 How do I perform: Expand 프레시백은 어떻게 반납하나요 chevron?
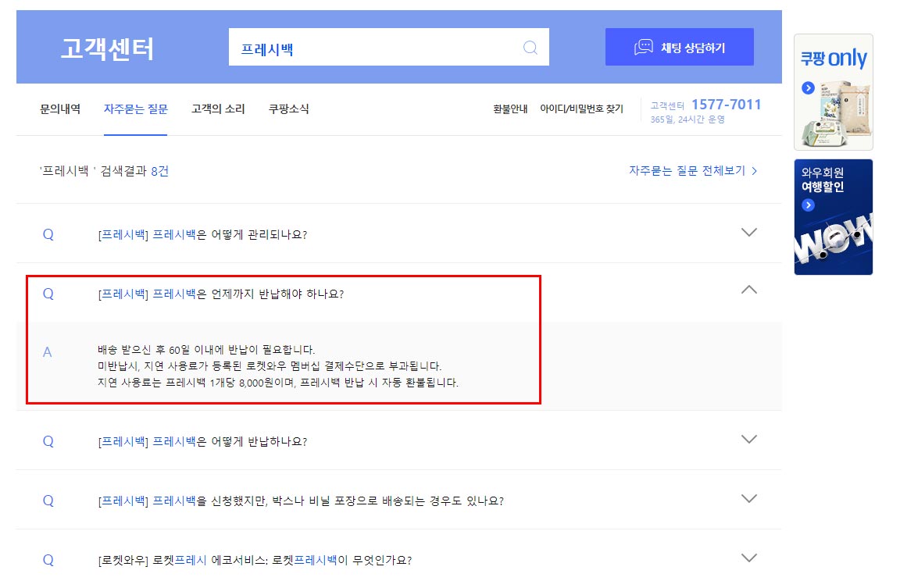749,440
